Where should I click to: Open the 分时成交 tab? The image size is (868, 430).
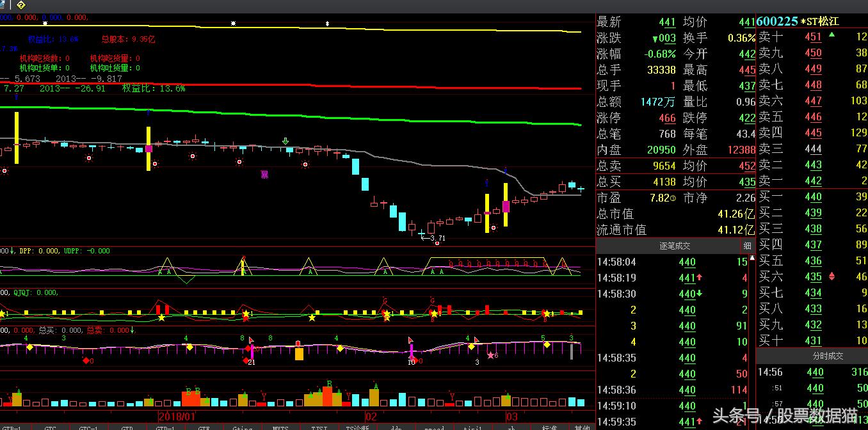pos(827,356)
